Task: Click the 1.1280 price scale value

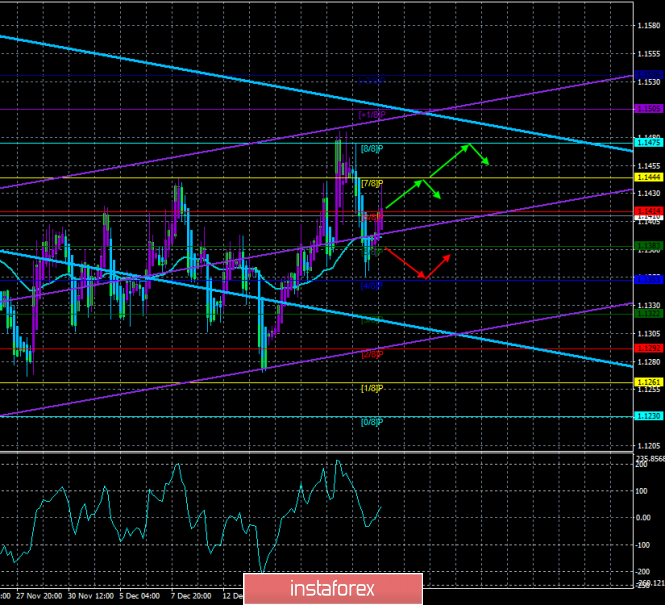Action: point(649,362)
